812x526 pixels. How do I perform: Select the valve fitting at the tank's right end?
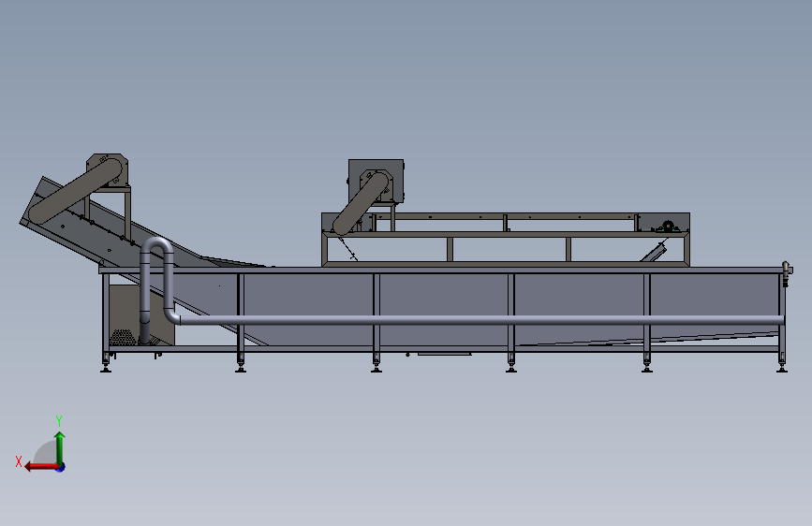click(786, 273)
